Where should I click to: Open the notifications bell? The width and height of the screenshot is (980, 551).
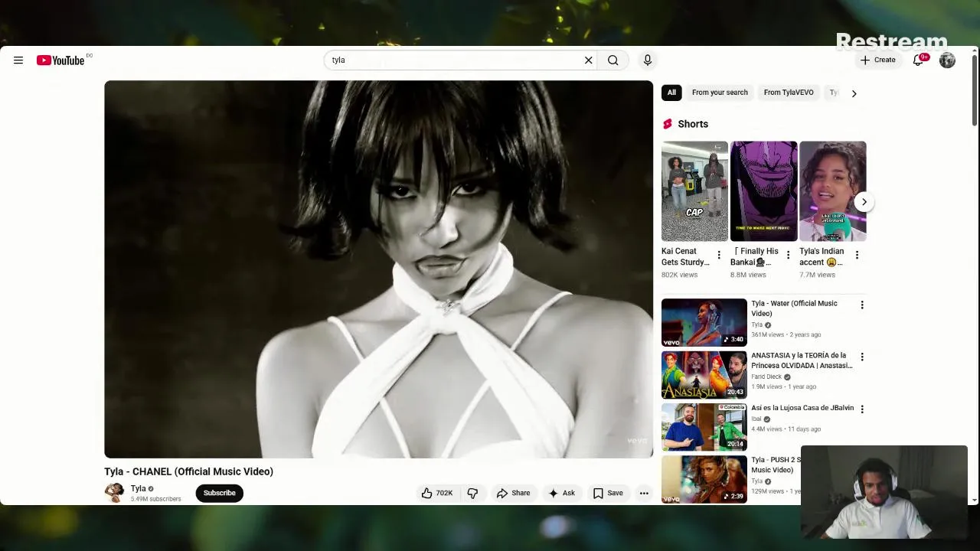click(918, 60)
